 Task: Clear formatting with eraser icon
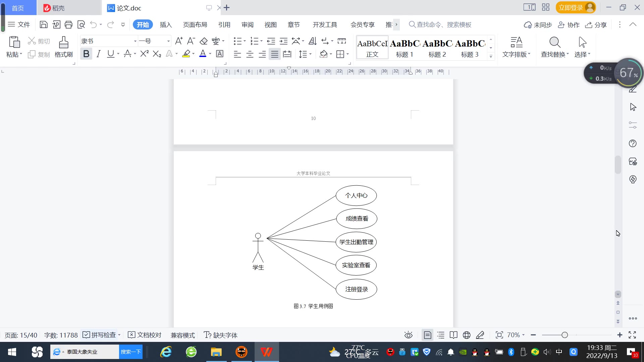[204, 41]
